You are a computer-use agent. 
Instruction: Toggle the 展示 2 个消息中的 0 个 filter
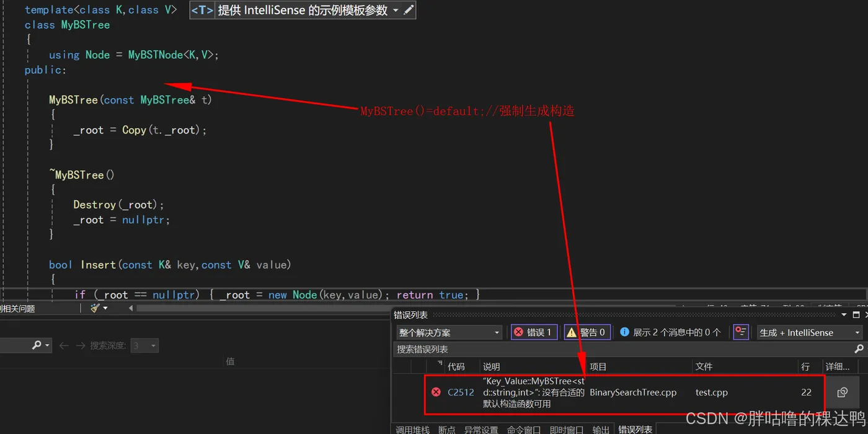coord(671,332)
